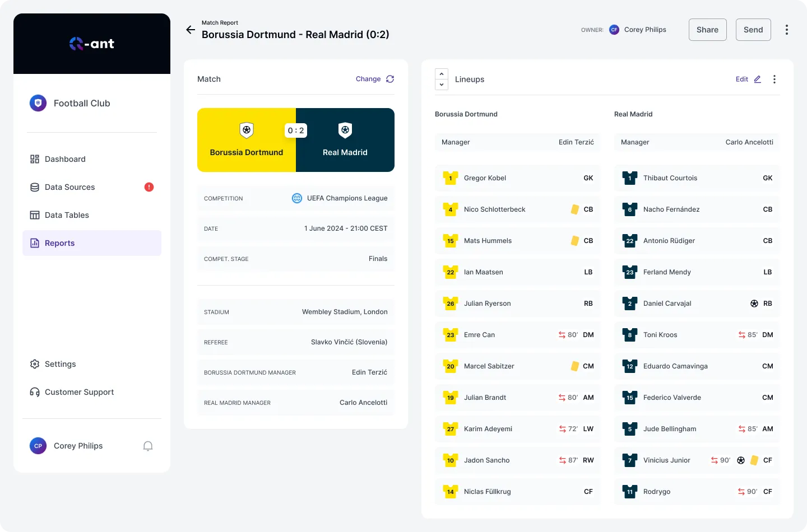
Task: Click the 0 : 2 score badge
Action: coord(296,130)
